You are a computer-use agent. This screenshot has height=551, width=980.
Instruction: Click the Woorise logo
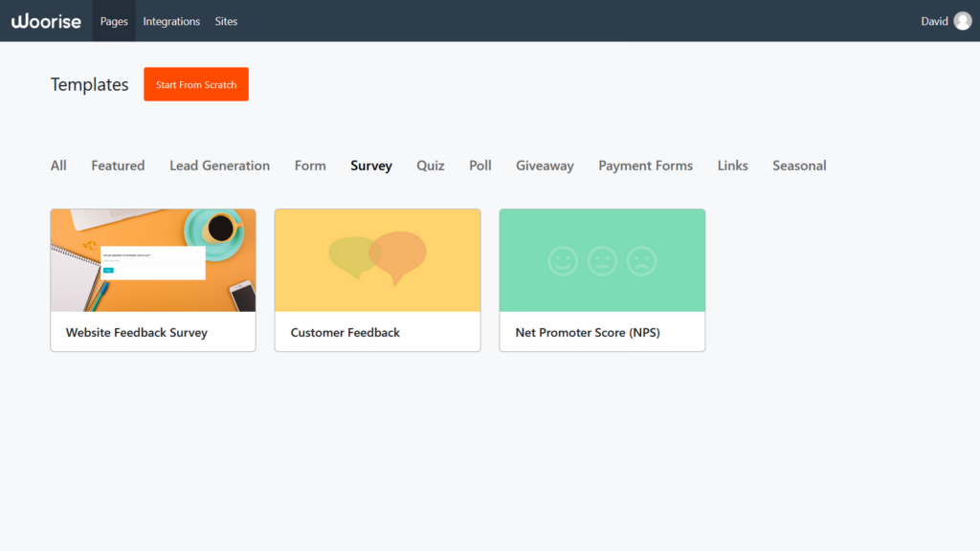46,21
